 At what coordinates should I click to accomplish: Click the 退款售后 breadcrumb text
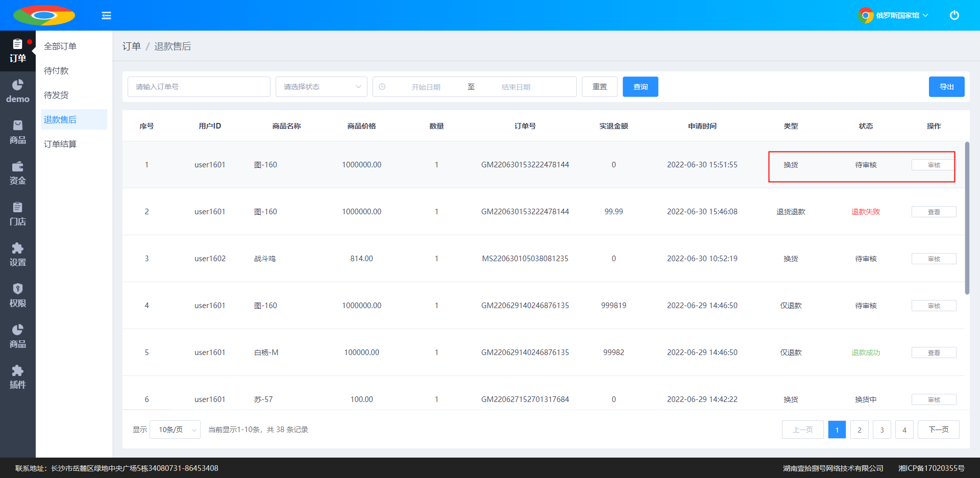[x=173, y=46]
